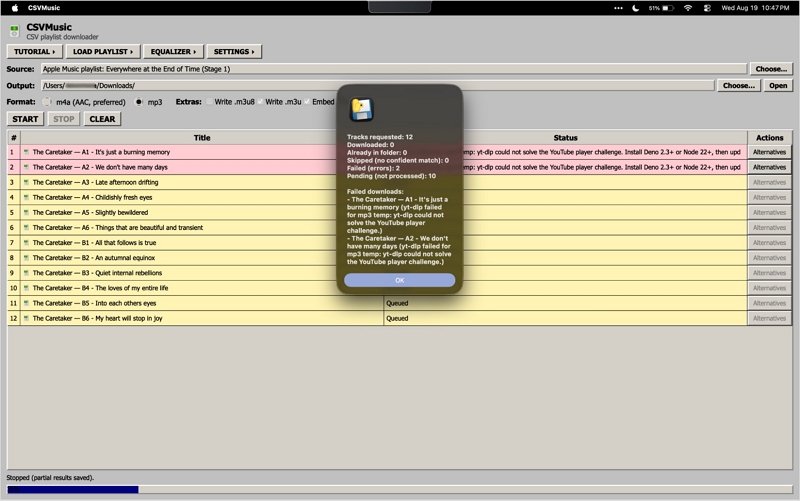The image size is (800, 501).
Task: Click Choose... next to the Source field
Action: 771,69
